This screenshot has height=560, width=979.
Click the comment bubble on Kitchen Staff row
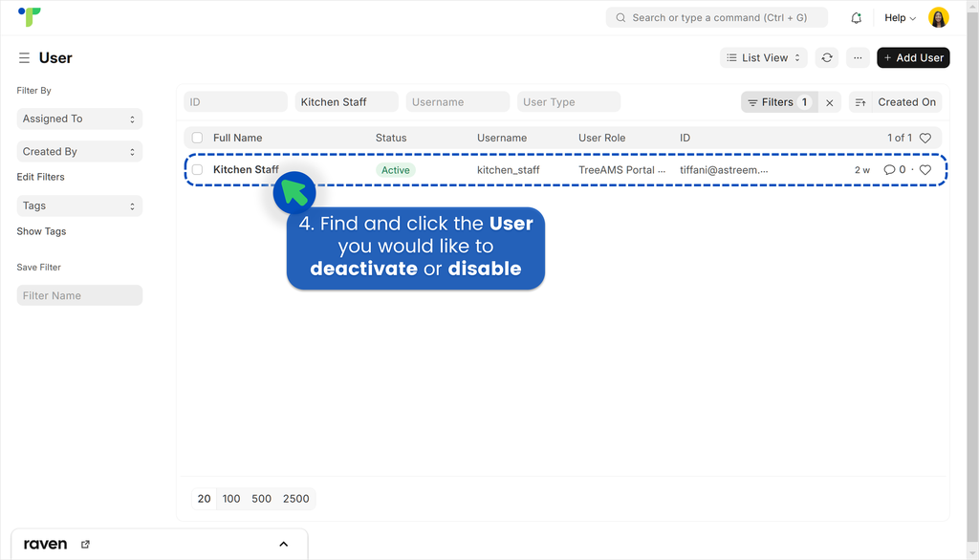[x=890, y=169]
